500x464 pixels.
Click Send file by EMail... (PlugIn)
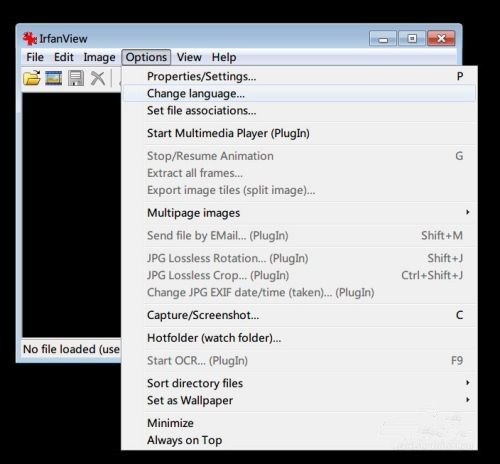pos(299,235)
